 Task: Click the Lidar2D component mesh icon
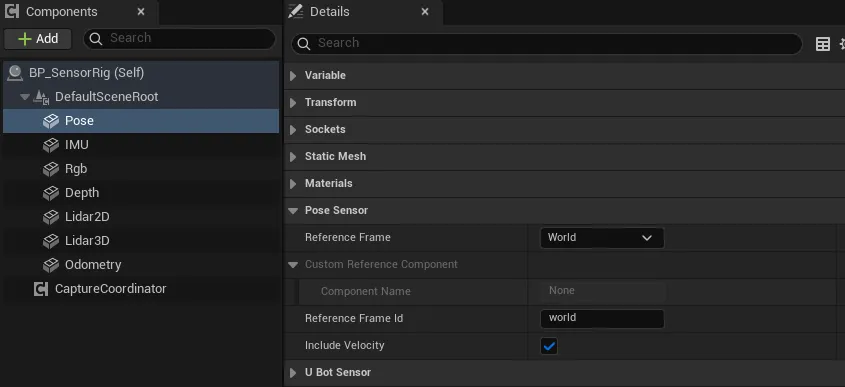(x=51, y=217)
